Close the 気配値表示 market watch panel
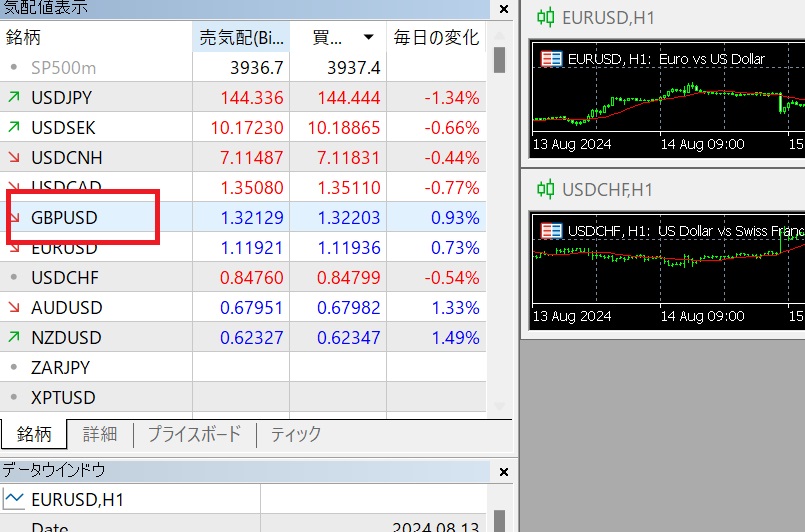This screenshot has height=532, width=805. 504,9
